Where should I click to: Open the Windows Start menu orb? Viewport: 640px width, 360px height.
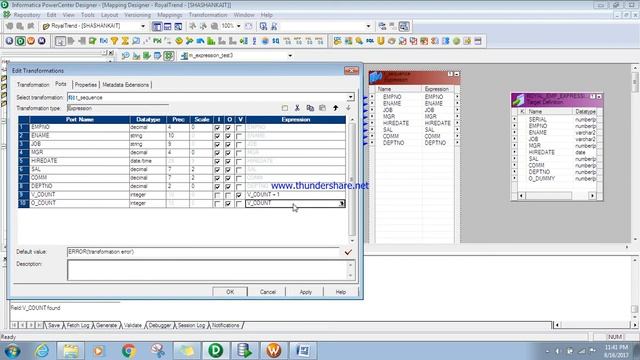pos(12,351)
